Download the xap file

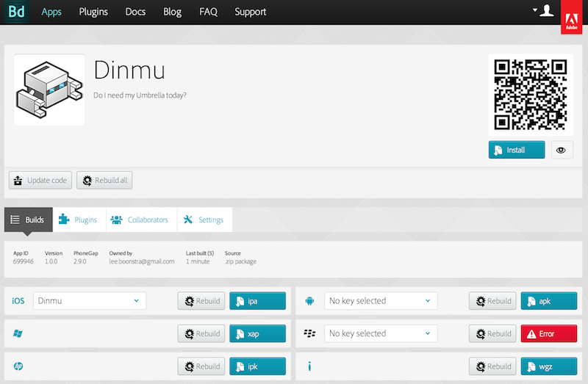(258, 333)
